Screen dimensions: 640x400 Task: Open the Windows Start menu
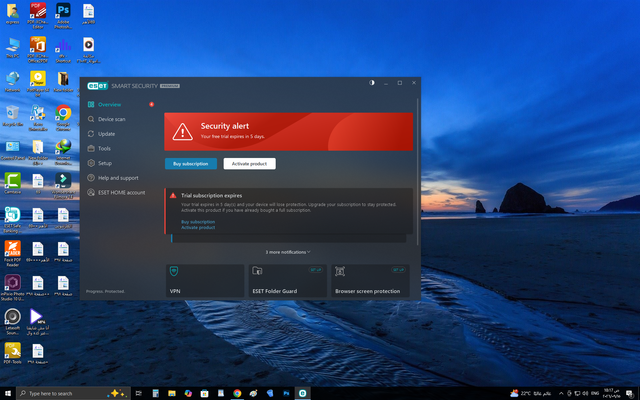[x=8, y=393]
